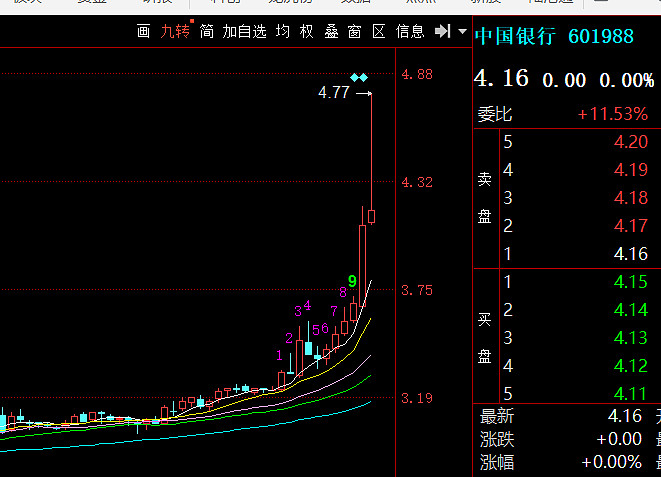Select sell level 3 price 4.18
The image size is (661, 477).
[631, 198]
